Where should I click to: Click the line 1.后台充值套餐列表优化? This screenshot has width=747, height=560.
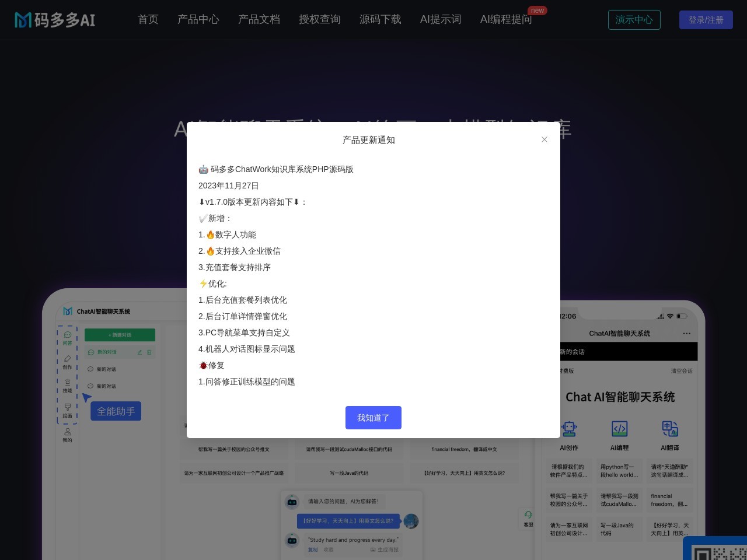(243, 300)
